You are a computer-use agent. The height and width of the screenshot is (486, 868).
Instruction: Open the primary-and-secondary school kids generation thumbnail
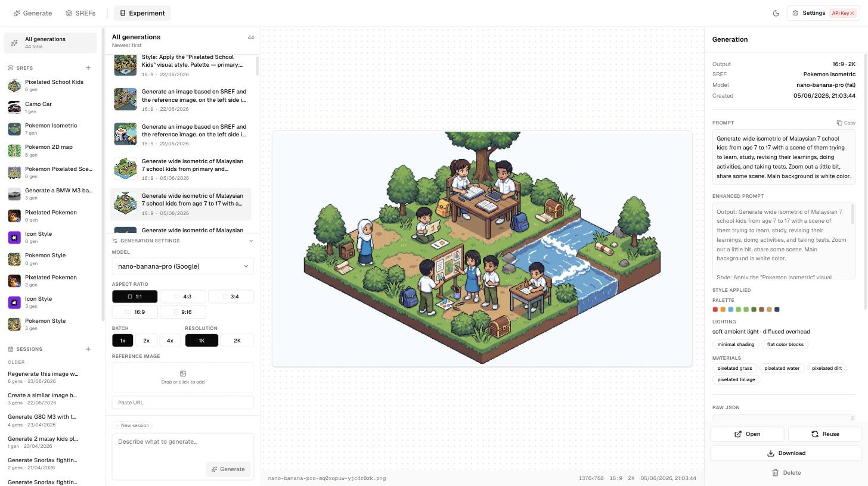click(x=126, y=169)
